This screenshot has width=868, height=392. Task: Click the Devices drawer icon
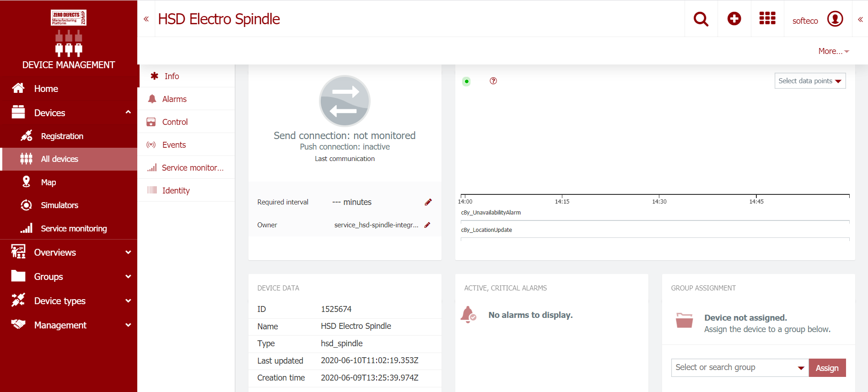pyautogui.click(x=18, y=112)
